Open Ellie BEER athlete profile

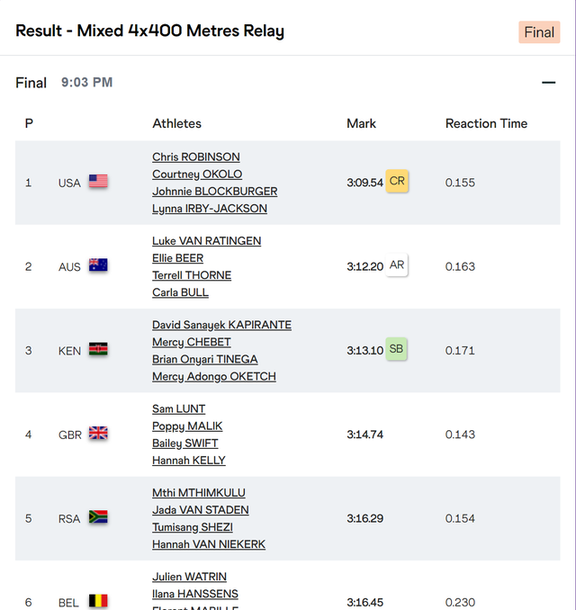[x=178, y=258]
